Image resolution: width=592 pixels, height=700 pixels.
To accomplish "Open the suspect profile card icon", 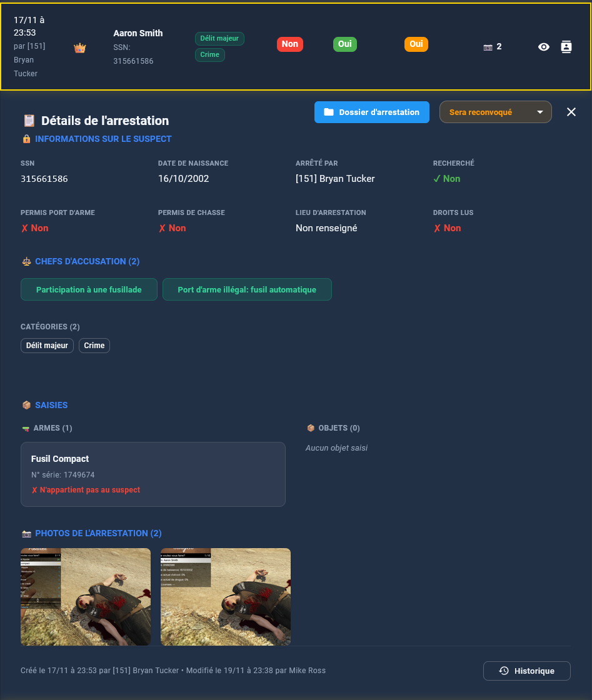I will (x=566, y=47).
